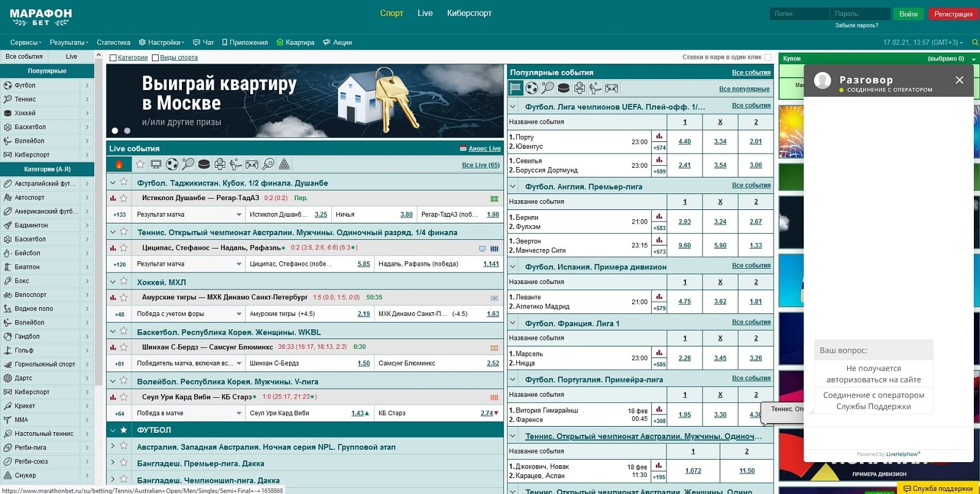Image resolution: width=980 pixels, height=494 pixels.
Task: Click the Войти login button
Action: pos(908,13)
